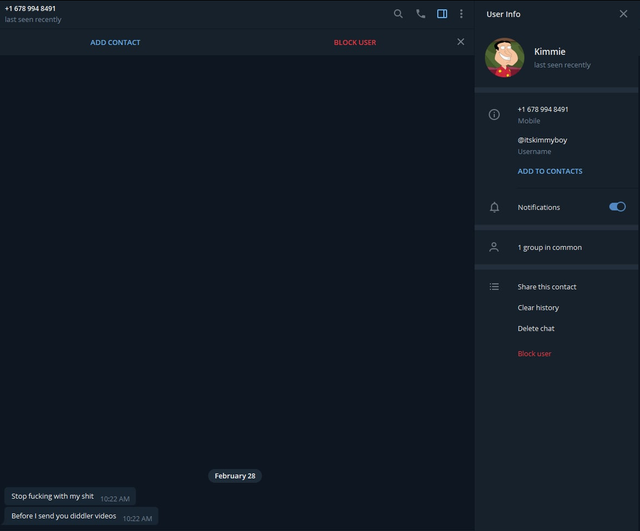Select Share this contact
The image size is (640, 531).
(x=547, y=287)
